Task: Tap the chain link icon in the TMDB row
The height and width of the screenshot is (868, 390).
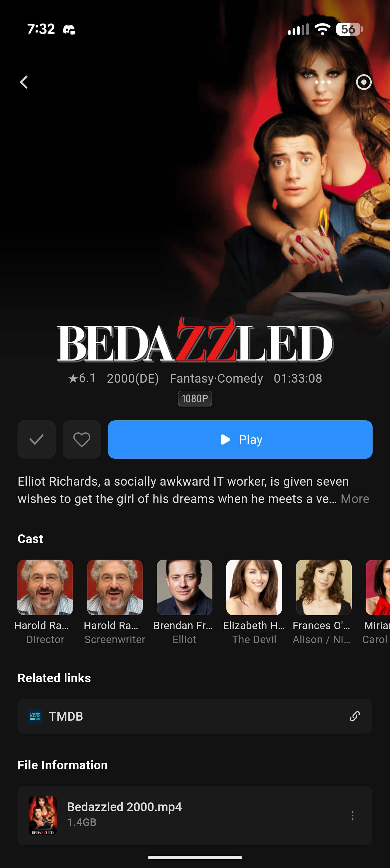Action: [355, 716]
